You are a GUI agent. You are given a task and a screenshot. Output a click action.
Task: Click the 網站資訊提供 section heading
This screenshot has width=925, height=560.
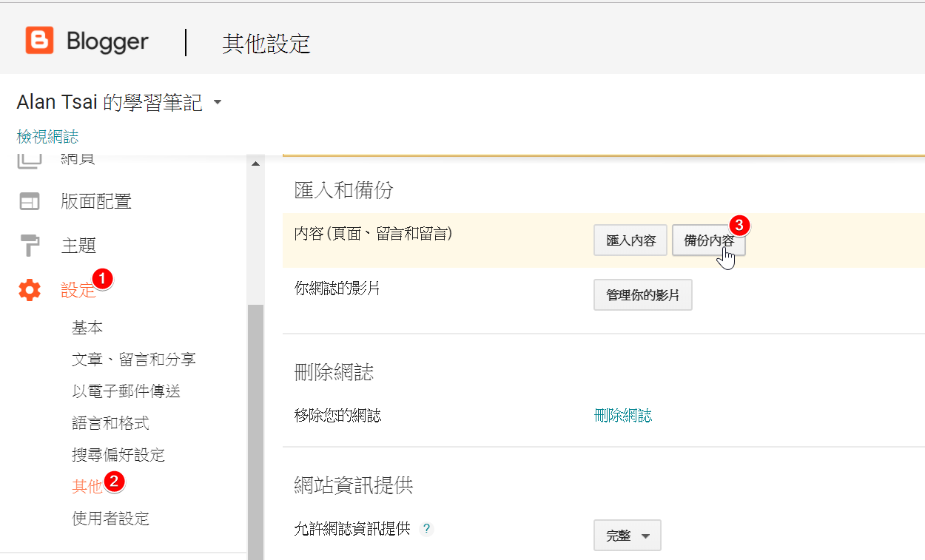(x=354, y=485)
